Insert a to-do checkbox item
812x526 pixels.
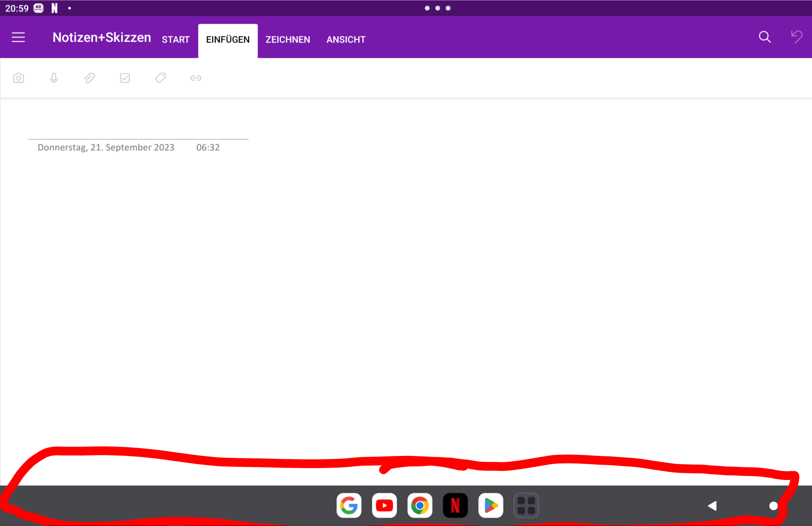[125, 78]
